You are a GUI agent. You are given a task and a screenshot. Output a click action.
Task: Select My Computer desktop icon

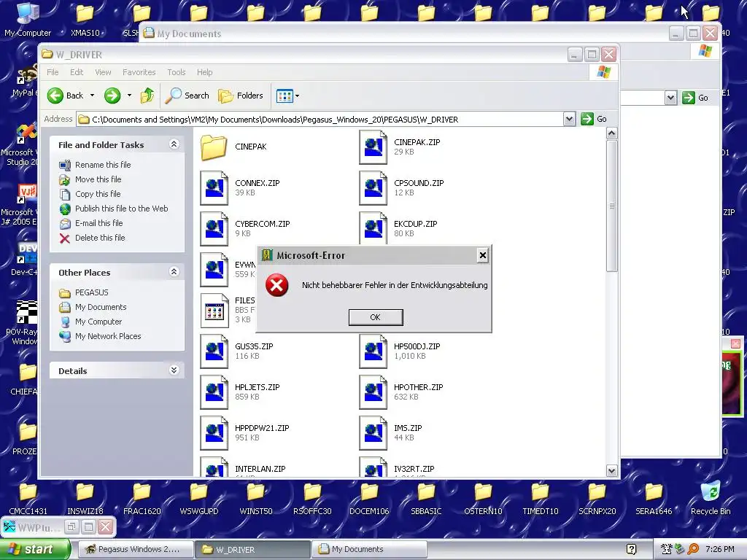[x=28, y=20]
